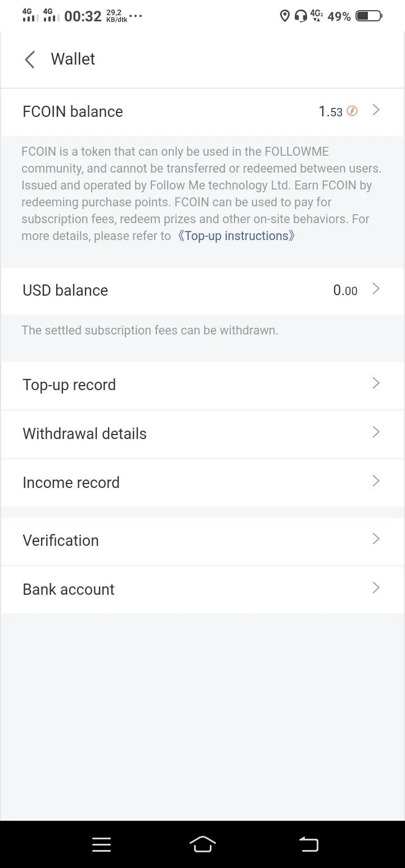Tap the battery icon in status bar
Image resolution: width=405 pixels, height=868 pixels.
(x=370, y=16)
